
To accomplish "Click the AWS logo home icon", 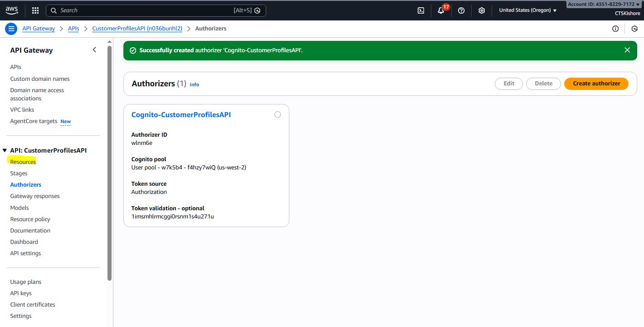I will [11, 10].
